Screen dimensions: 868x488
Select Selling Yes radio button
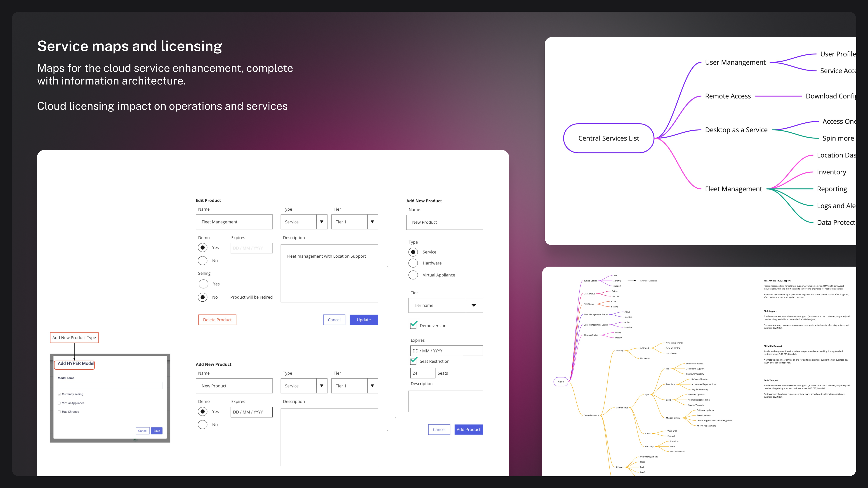(203, 284)
